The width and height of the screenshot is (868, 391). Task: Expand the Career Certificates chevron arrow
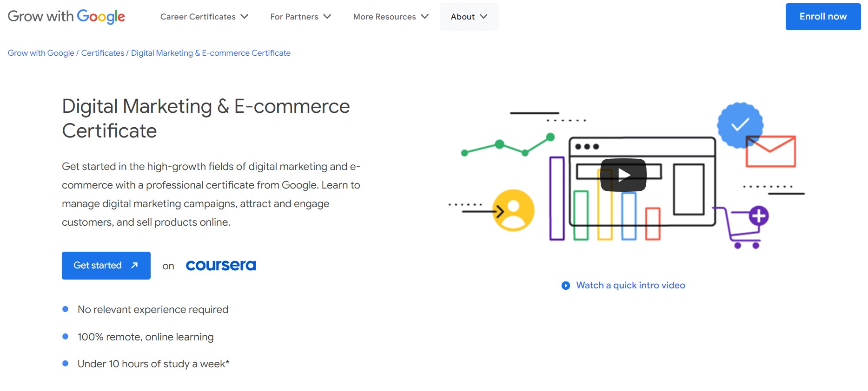[x=245, y=17]
